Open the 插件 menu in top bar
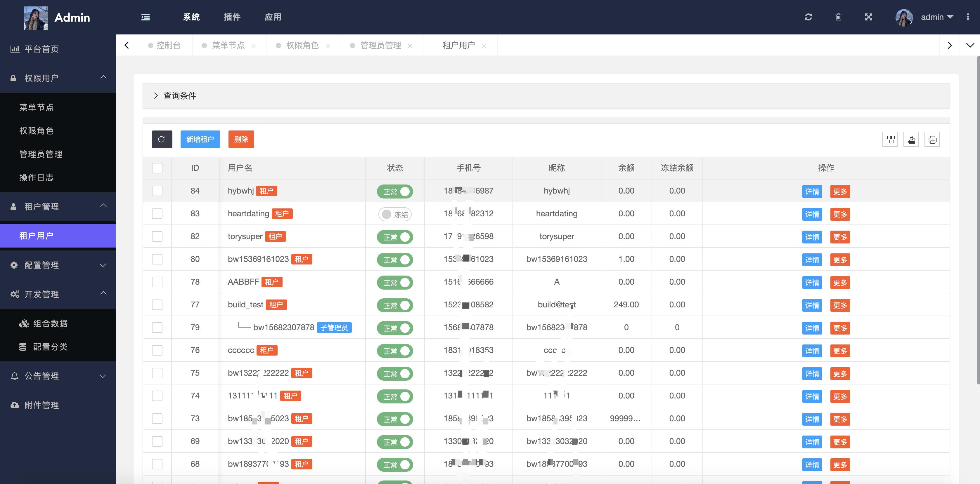Viewport: 980px width, 484px height. click(x=233, y=17)
